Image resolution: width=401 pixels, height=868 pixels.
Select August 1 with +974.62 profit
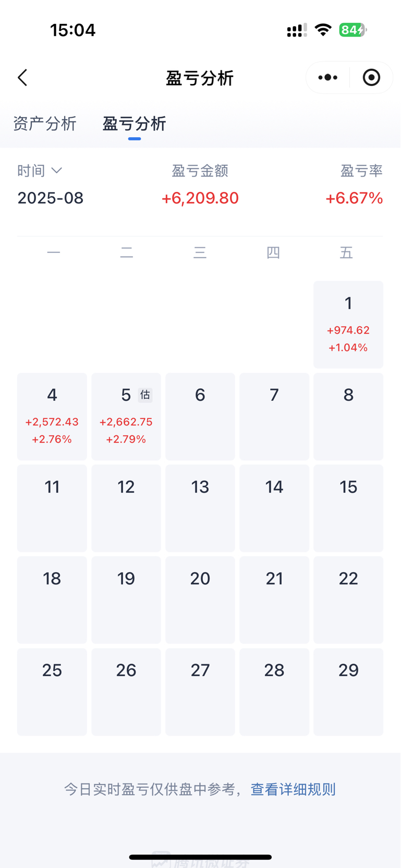click(348, 325)
